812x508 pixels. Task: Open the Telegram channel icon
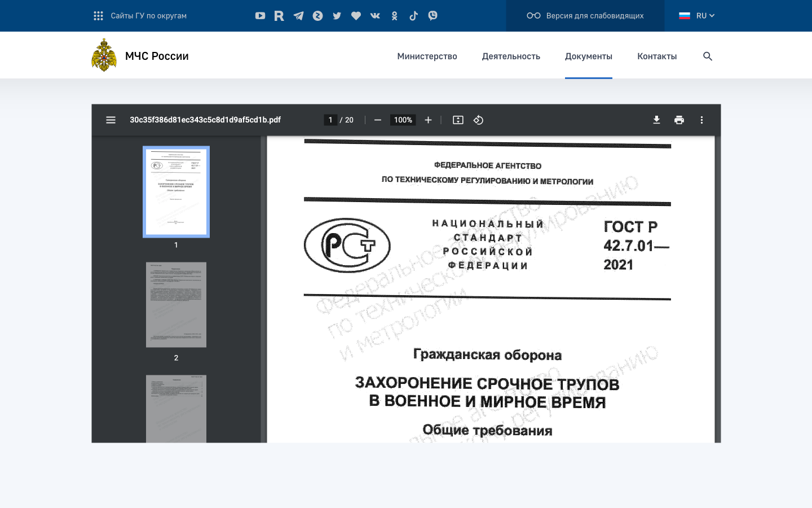[x=298, y=16]
